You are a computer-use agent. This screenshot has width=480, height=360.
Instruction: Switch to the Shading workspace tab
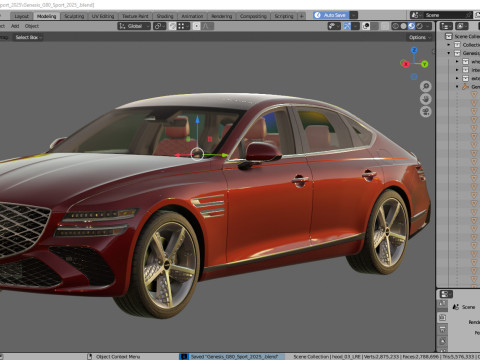[x=165, y=16]
